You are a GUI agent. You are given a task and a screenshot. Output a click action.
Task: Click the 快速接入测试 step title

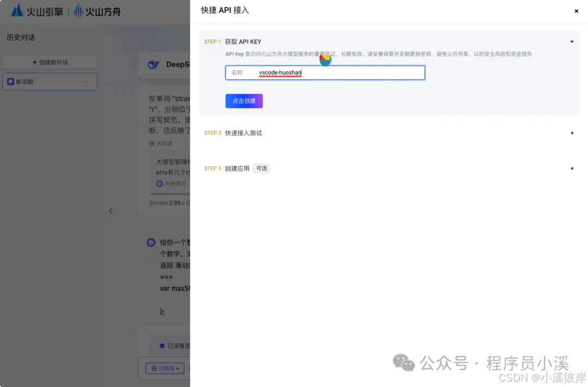coord(243,133)
